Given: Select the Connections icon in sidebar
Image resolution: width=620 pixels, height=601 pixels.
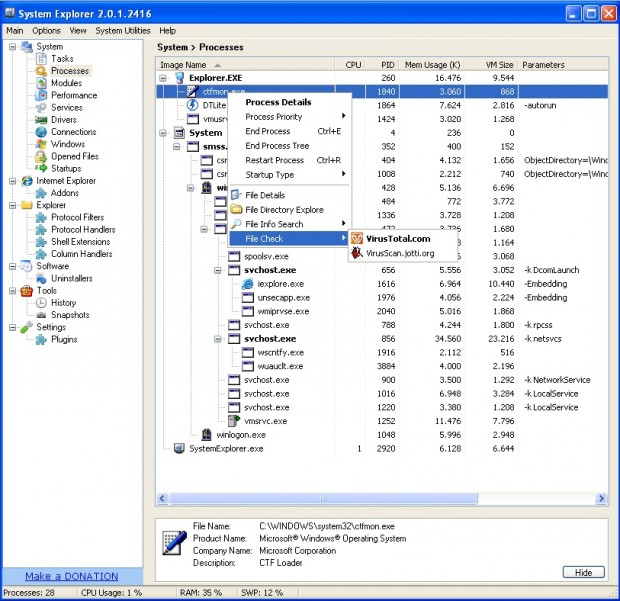Looking at the screenshot, I should [x=41, y=132].
